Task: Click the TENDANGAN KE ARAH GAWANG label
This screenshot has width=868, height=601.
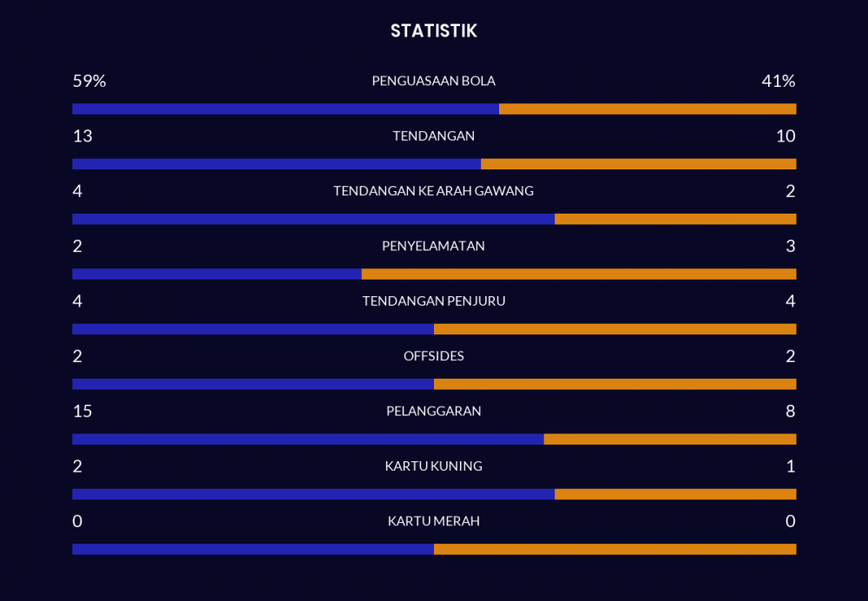Action: pyautogui.click(x=433, y=191)
